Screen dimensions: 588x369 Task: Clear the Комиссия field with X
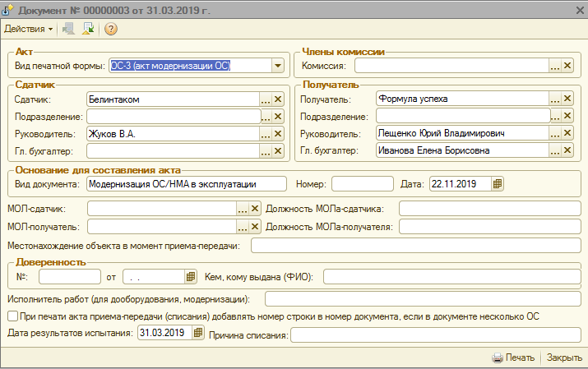[566, 66]
